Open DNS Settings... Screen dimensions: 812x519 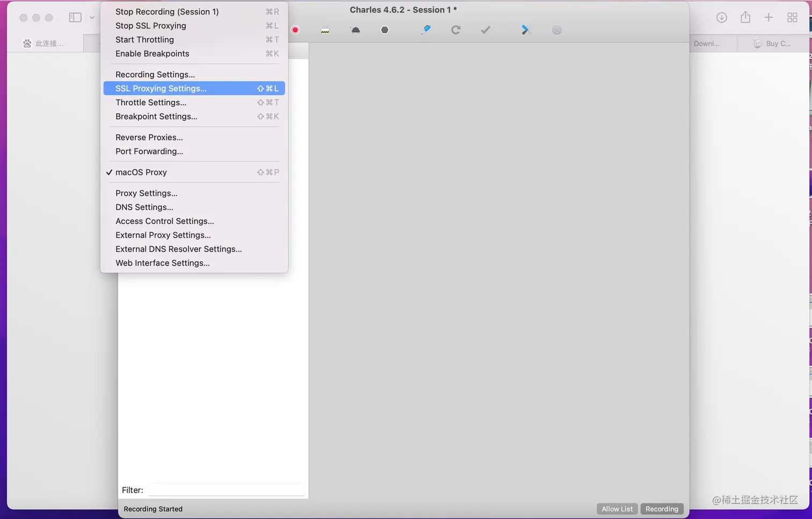tap(194, 207)
